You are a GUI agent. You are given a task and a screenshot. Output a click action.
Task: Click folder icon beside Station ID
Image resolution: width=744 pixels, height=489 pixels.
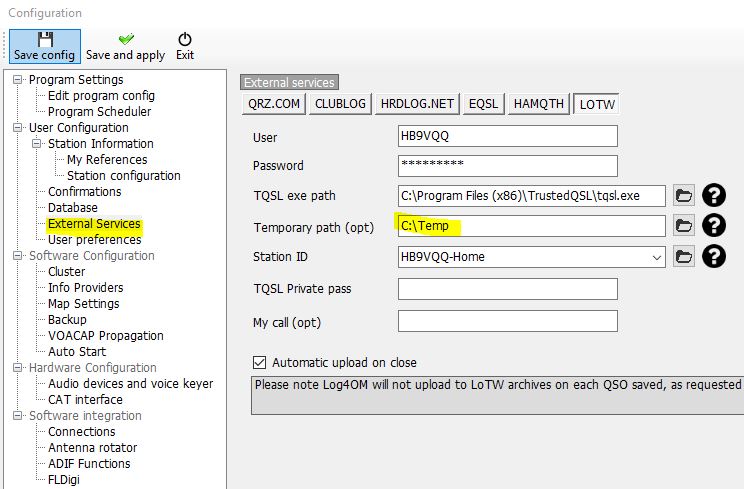pos(683,257)
